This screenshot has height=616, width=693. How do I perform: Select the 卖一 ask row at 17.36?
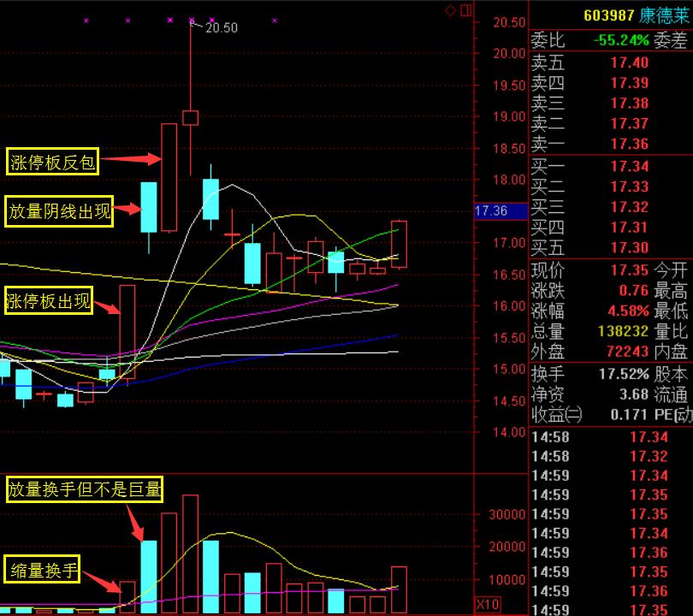point(611,144)
